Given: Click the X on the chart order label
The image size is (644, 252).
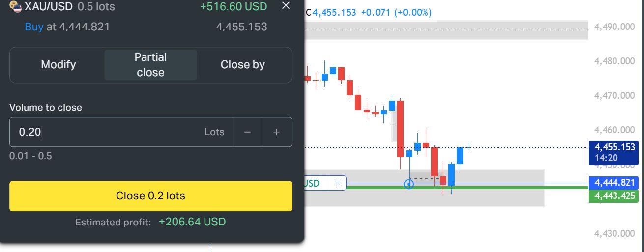Looking at the screenshot, I should [x=337, y=183].
